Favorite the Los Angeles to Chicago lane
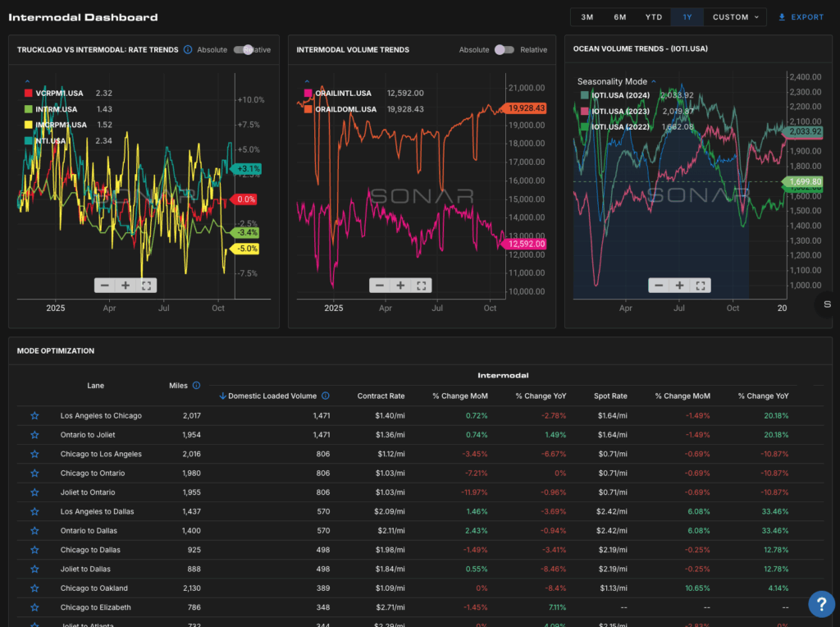The image size is (840, 627). 34,416
